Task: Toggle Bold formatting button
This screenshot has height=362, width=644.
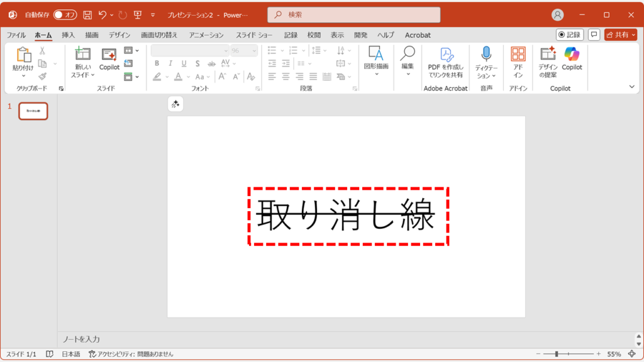Action: (157, 63)
